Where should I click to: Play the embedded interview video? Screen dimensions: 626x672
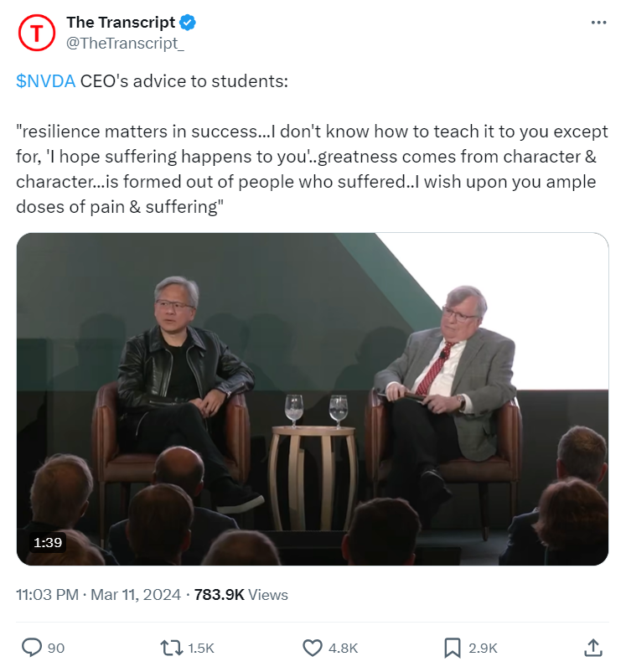coord(313,399)
